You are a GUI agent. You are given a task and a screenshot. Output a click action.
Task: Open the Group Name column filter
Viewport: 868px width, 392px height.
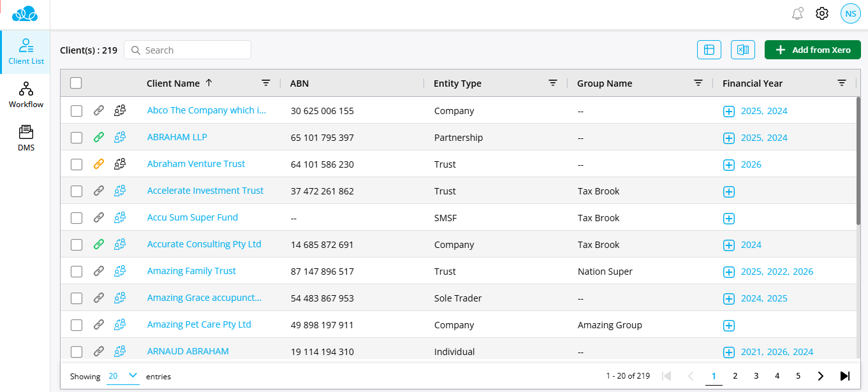point(698,83)
